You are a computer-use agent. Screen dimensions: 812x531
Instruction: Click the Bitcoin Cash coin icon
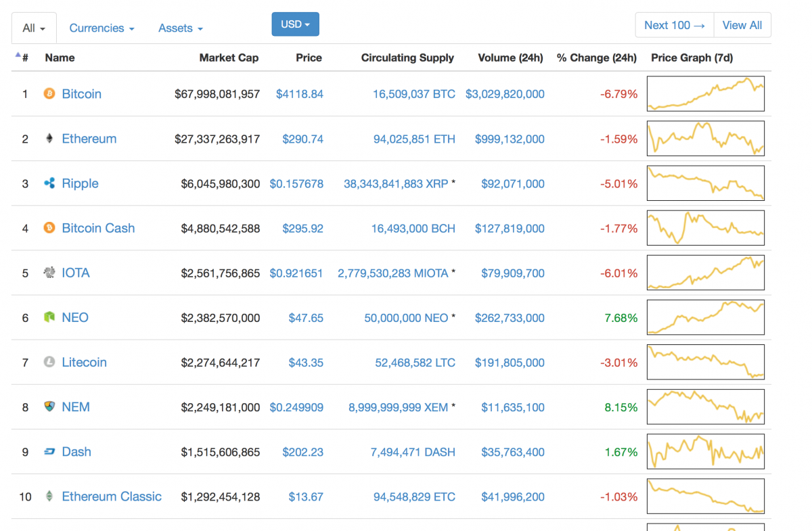coord(49,228)
